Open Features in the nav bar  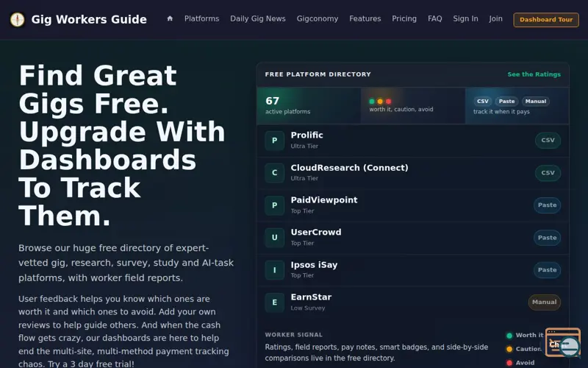(x=365, y=19)
